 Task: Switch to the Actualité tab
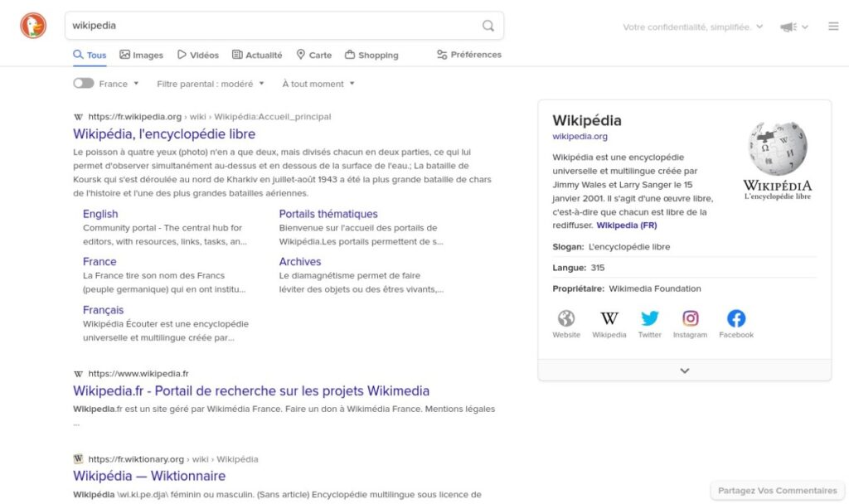[257, 56]
